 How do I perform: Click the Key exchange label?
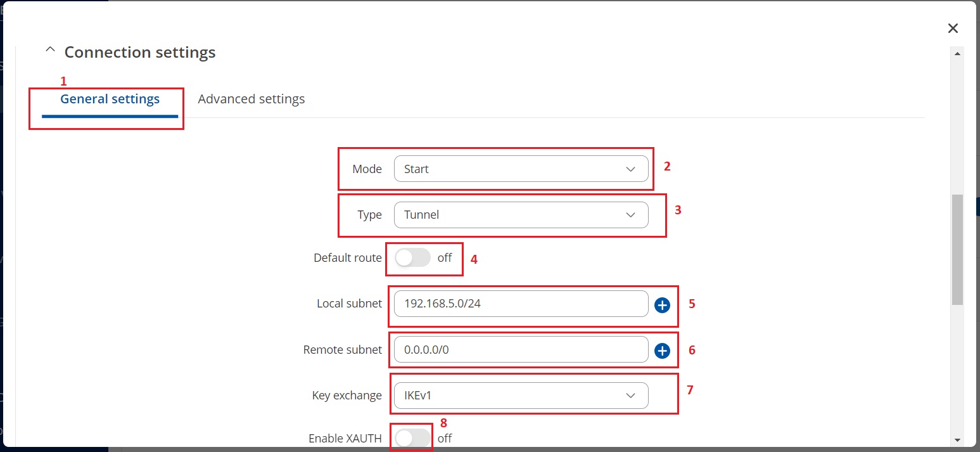(x=347, y=396)
